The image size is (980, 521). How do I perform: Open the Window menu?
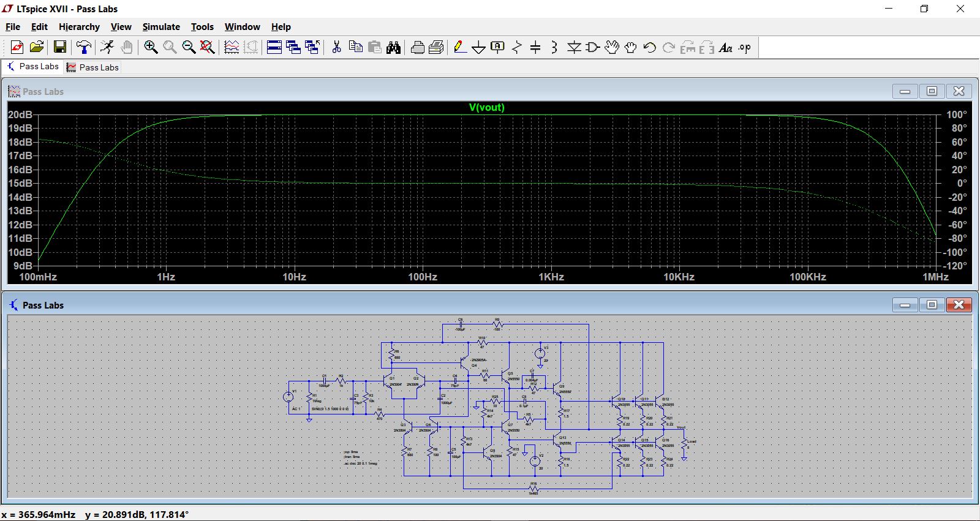pyautogui.click(x=242, y=27)
